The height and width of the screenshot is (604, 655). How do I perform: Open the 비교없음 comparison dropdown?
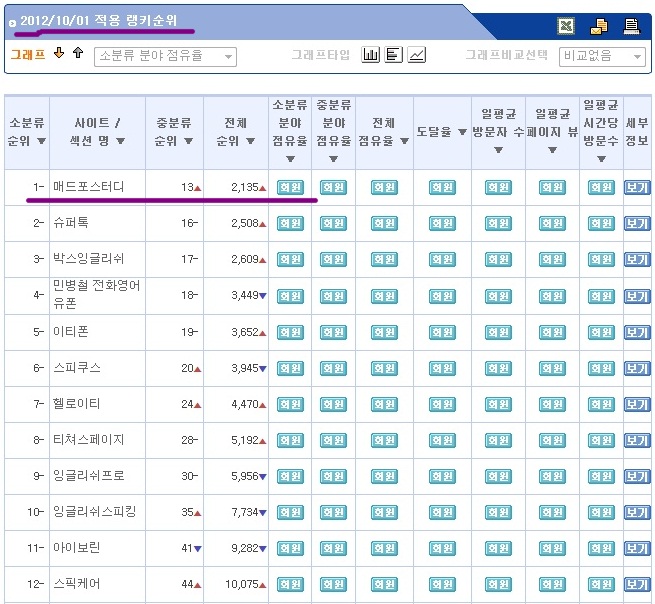(602, 56)
